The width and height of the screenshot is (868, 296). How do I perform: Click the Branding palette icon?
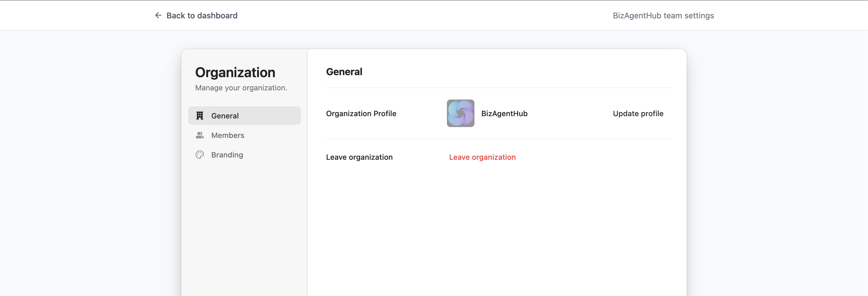200,155
